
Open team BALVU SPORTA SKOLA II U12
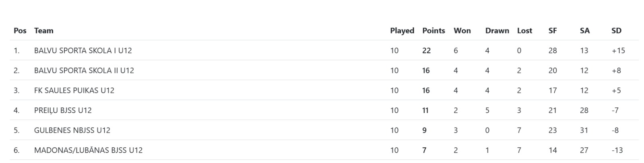pos(84,70)
